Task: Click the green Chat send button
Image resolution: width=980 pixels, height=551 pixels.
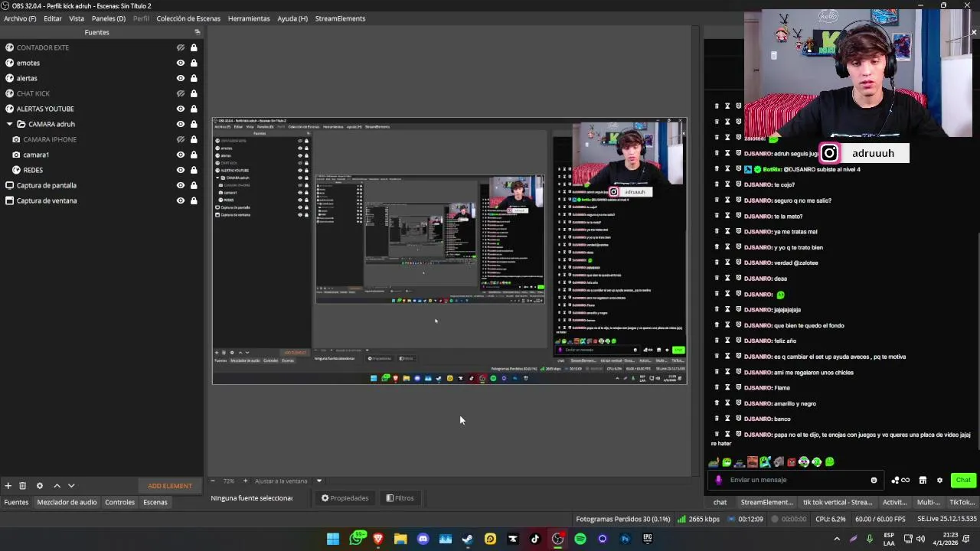Action: pos(962,480)
